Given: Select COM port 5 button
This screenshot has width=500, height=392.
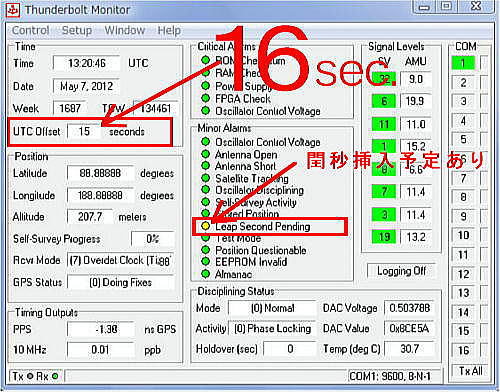Looking at the screenshot, I should tap(463, 139).
